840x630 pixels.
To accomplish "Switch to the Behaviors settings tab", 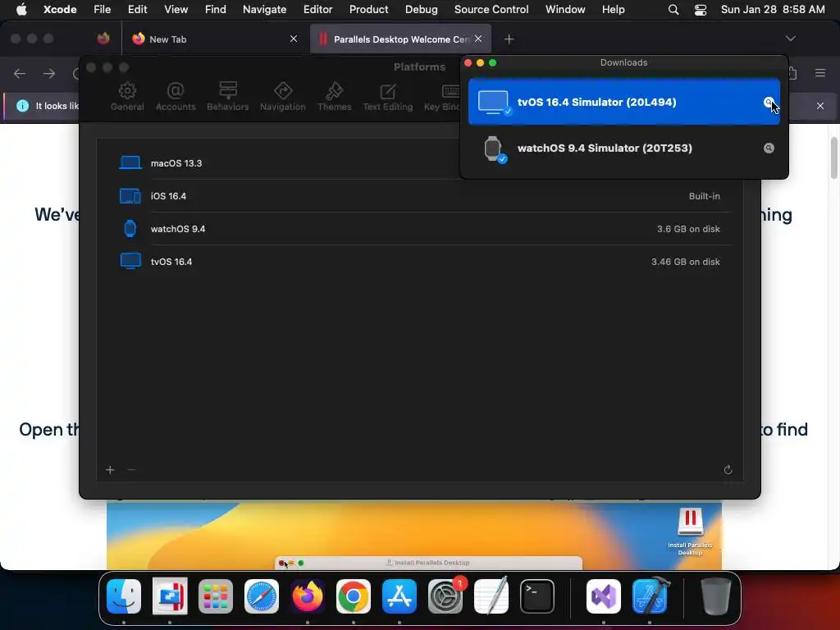I will (228, 97).
